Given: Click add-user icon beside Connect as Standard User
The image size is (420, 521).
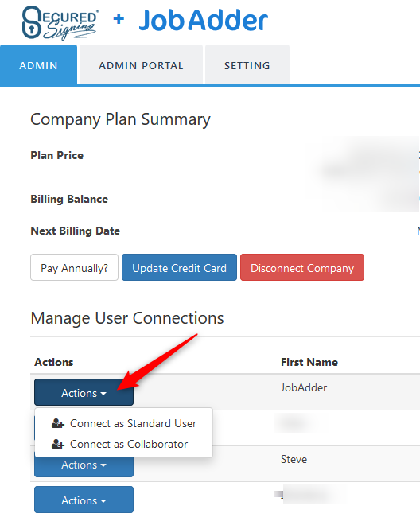Looking at the screenshot, I should point(58,423).
